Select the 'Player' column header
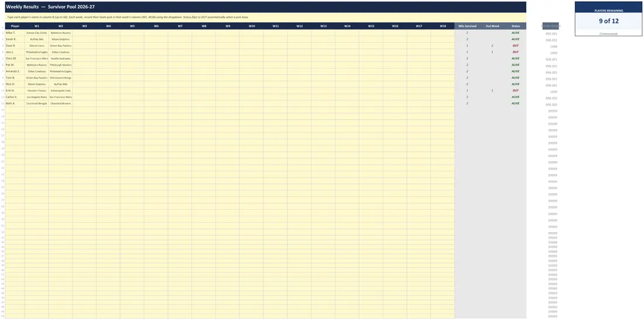 pyautogui.click(x=15, y=26)
